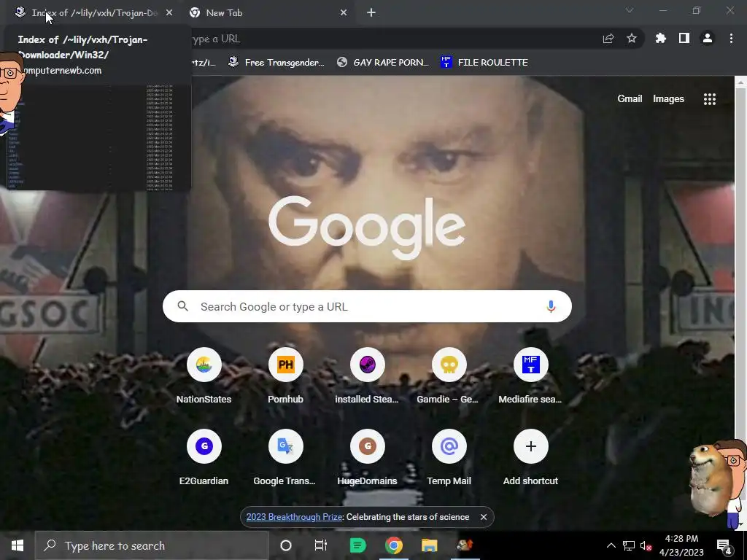Open the green chat app on taskbar
The height and width of the screenshot is (560, 747).
point(357,545)
